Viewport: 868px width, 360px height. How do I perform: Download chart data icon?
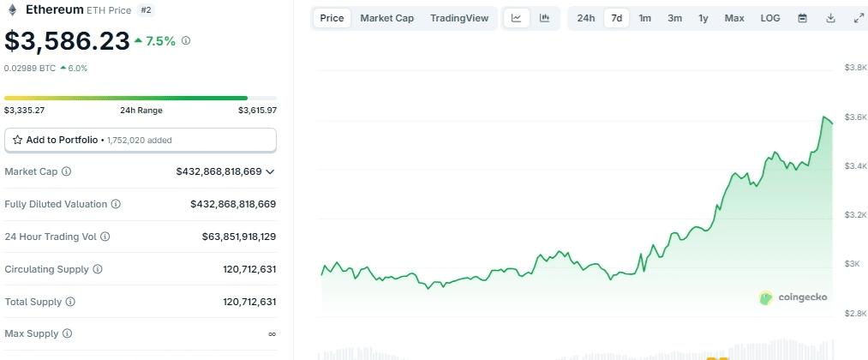click(830, 18)
